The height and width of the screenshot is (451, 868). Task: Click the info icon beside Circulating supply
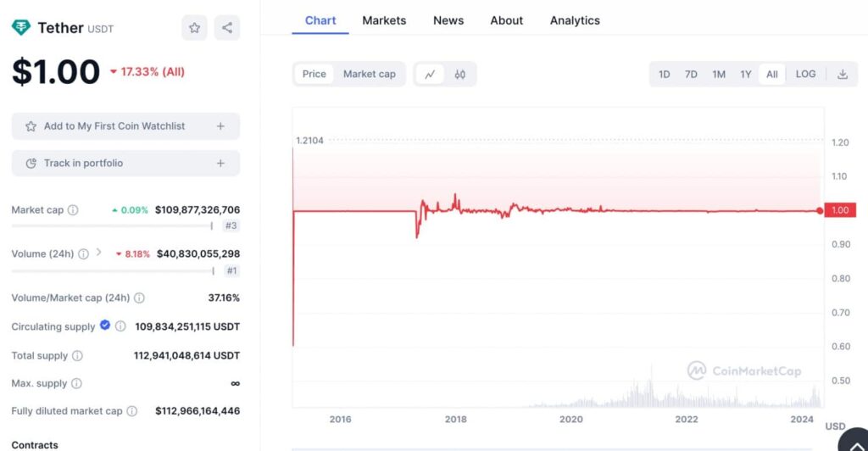pyautogui.click(x=120, y=326)
